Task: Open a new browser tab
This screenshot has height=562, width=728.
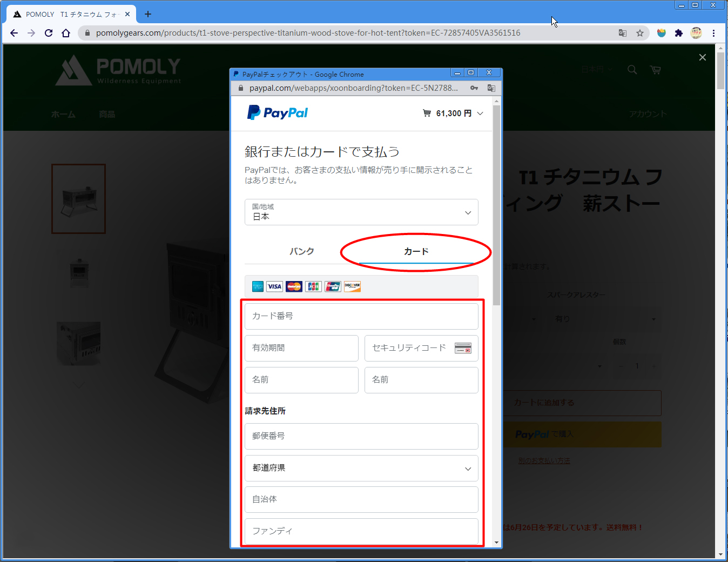Action: (148, 14)
